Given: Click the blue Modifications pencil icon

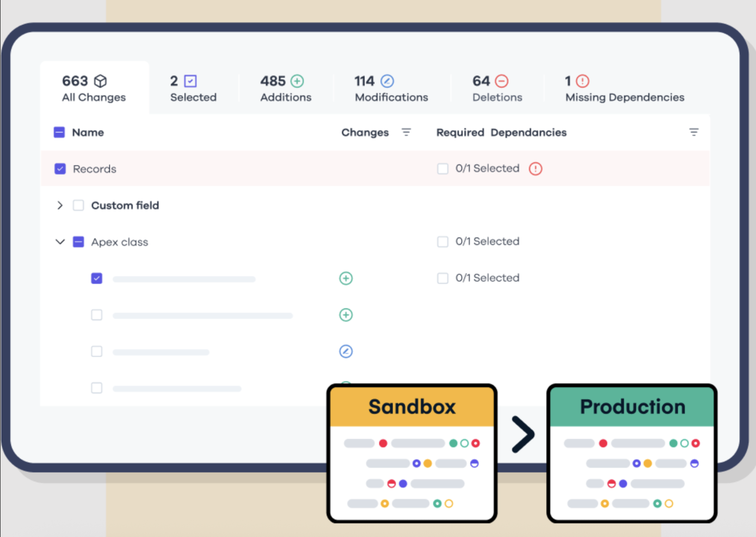Looking at the screenshot, I should click(387, 81).
